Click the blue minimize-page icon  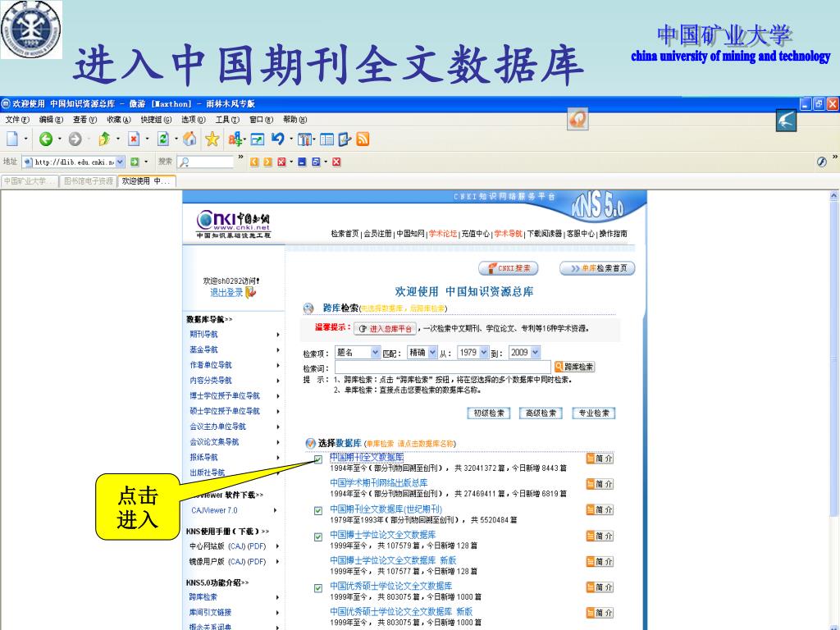[302, 162]
